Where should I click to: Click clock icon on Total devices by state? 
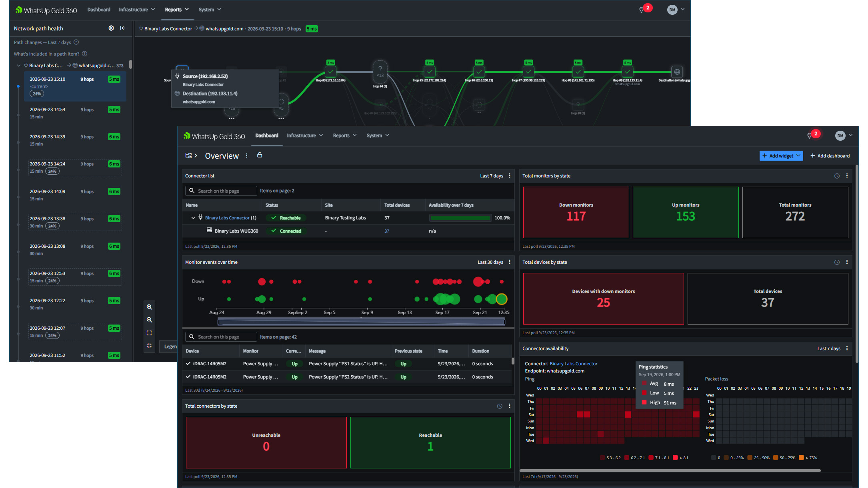pyautogui.click(x=837, y=262)
